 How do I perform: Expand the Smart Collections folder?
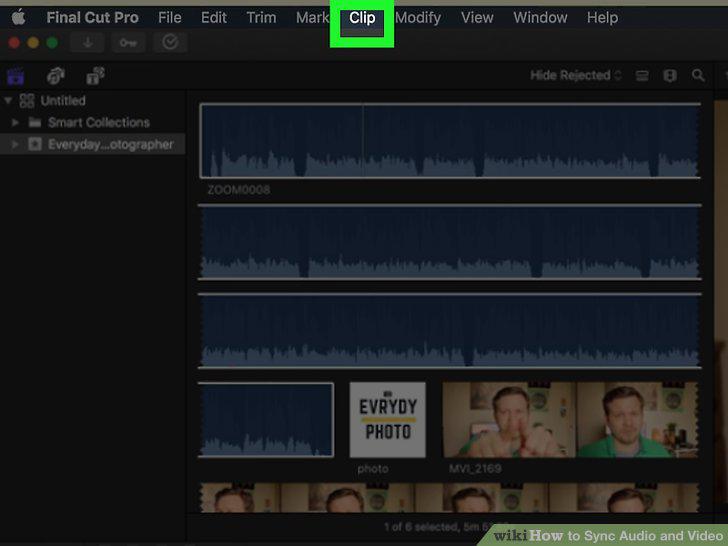tap(15, 123)
